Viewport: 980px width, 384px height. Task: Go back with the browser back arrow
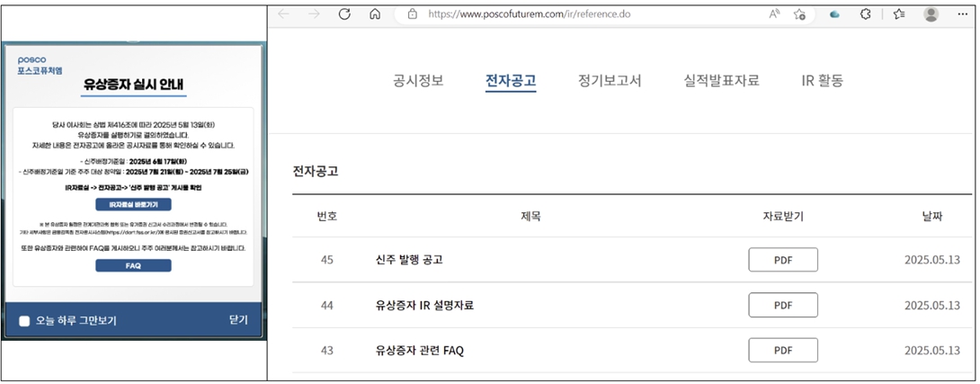[x=284, y=14]
